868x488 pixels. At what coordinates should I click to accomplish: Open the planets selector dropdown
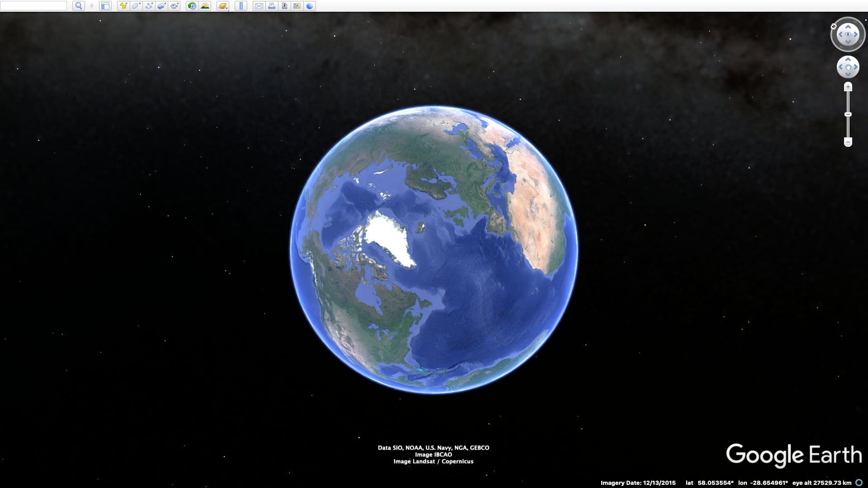click(223, 6)
